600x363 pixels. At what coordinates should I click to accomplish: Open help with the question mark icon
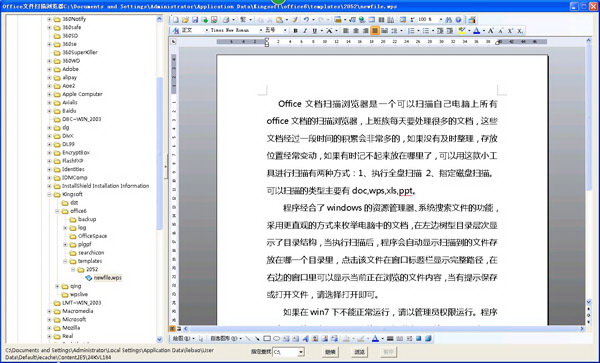[x=458, y=20]
